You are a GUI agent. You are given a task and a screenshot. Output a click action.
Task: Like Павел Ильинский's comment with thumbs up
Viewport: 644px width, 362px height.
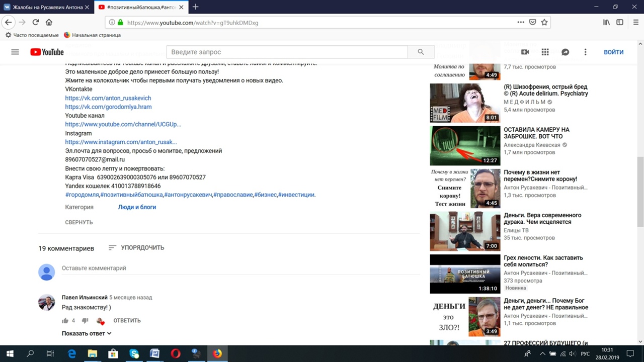click(x=65, y=321)
